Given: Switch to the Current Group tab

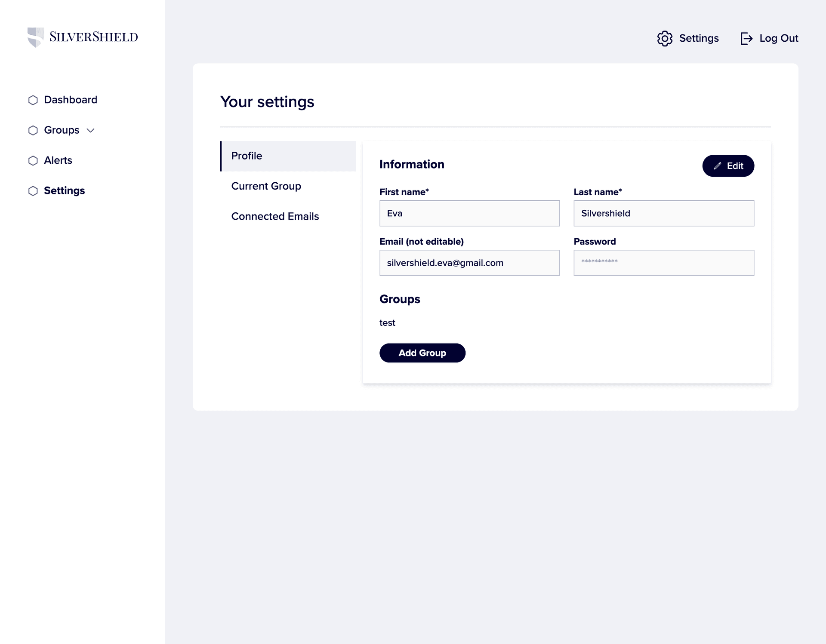Looking at the screenshot, I should click(288, 186).
